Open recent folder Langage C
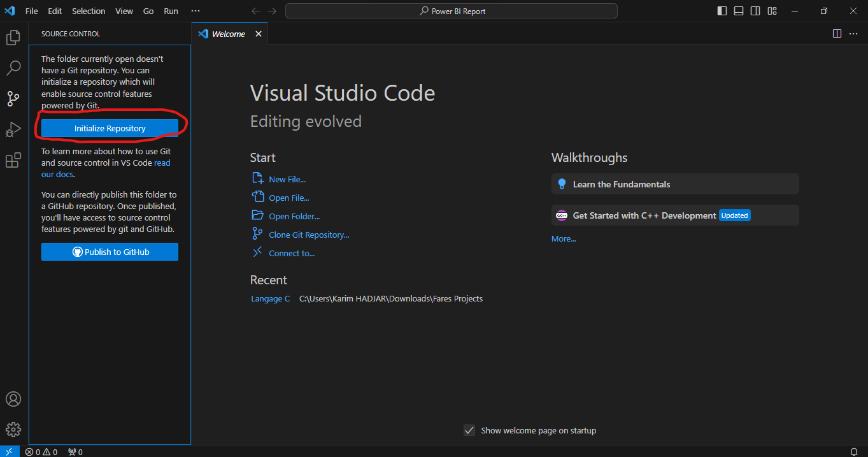 tap(271, 298)
